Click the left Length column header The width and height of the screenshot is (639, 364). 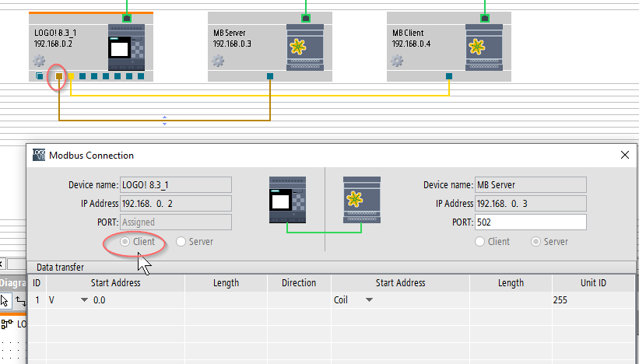[226, 283]
